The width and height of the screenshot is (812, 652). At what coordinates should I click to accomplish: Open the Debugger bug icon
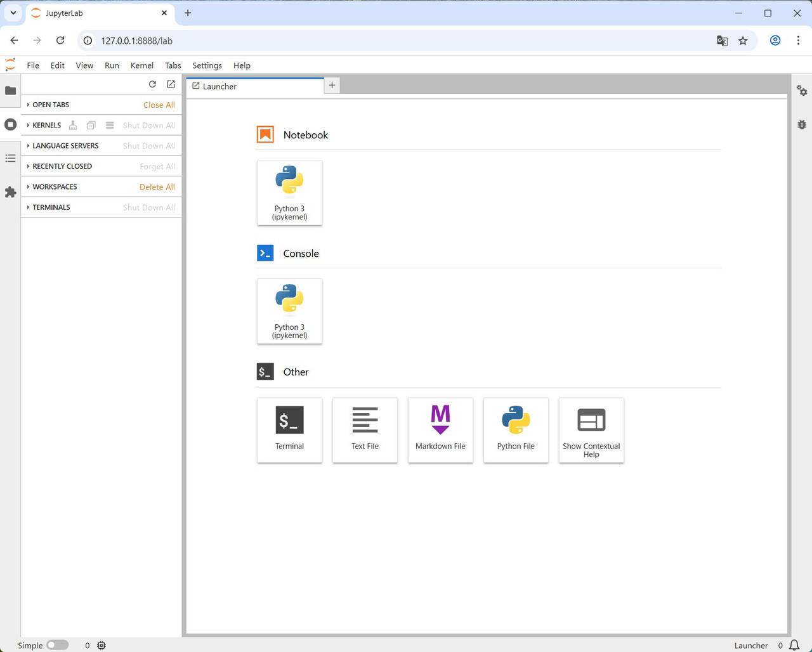[802, 124]
